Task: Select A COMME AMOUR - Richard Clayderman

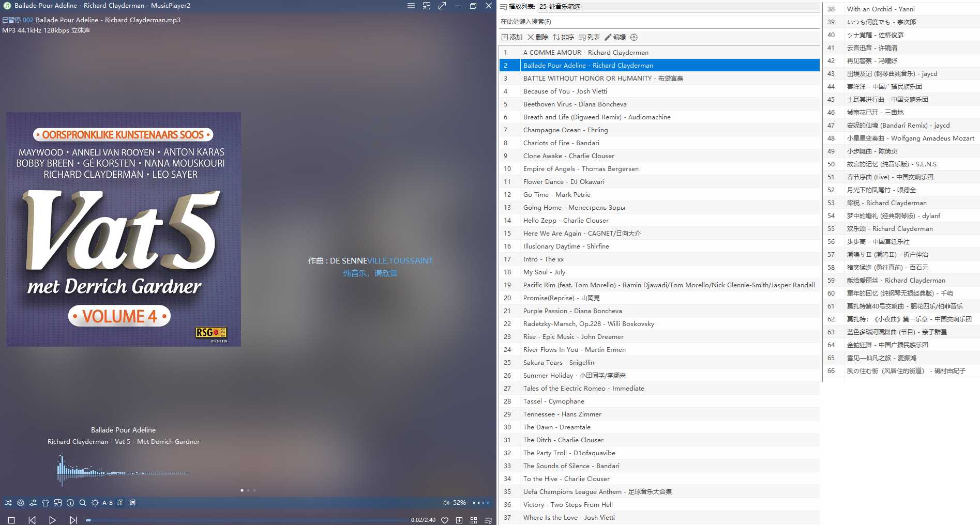Action: [659, 52]
